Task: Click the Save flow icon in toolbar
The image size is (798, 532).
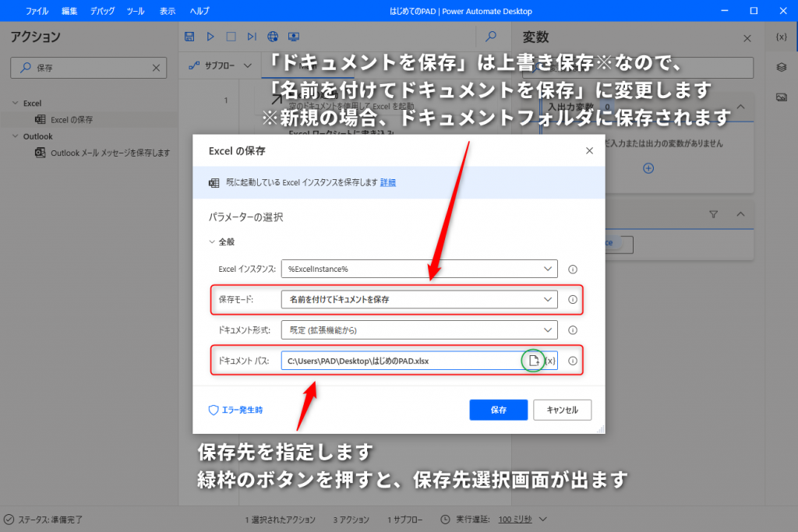Action: [x=189, y=37]
